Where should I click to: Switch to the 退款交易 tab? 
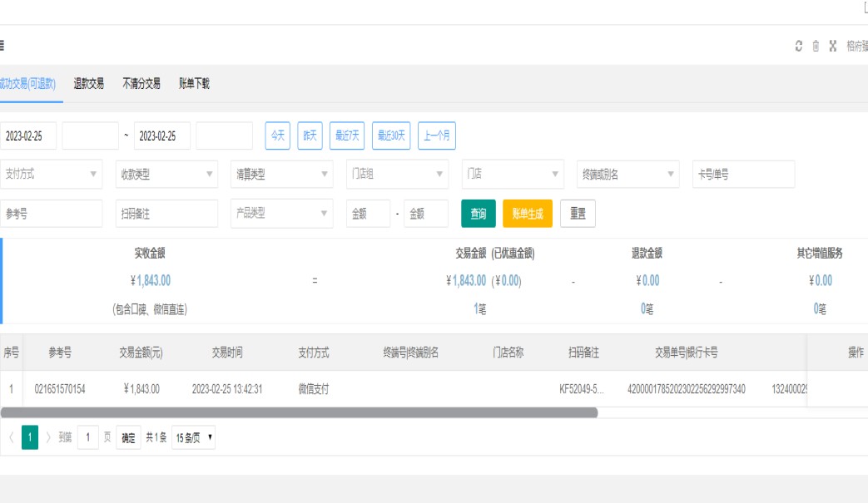89,83
